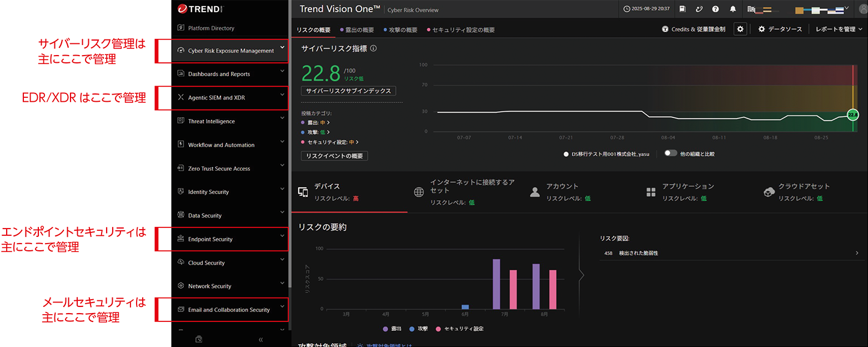Expand the Endpoint Security sidebar section
The height and width of the screenshot is (347, 868).
(230, 239)
